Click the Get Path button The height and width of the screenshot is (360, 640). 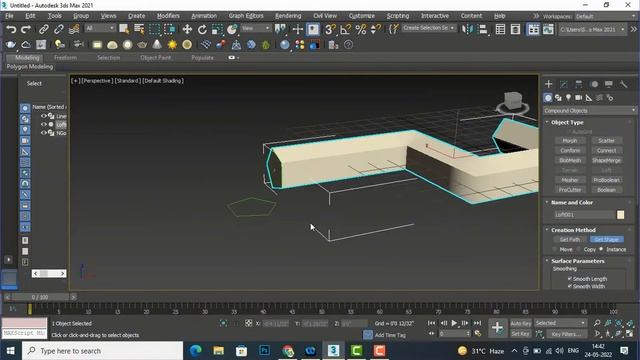click(570, 240)
